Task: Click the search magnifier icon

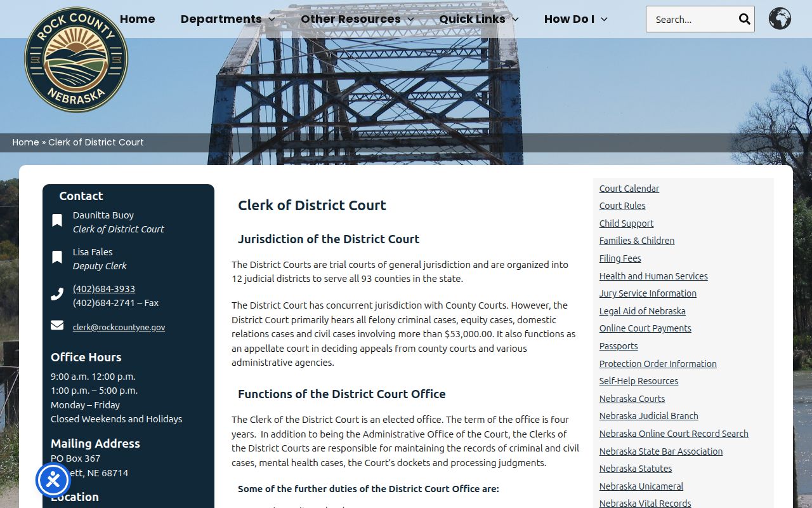Action: [744, 19]
